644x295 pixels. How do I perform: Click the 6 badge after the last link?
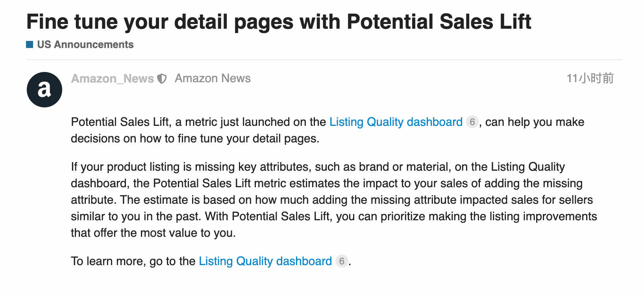[342, 261]
